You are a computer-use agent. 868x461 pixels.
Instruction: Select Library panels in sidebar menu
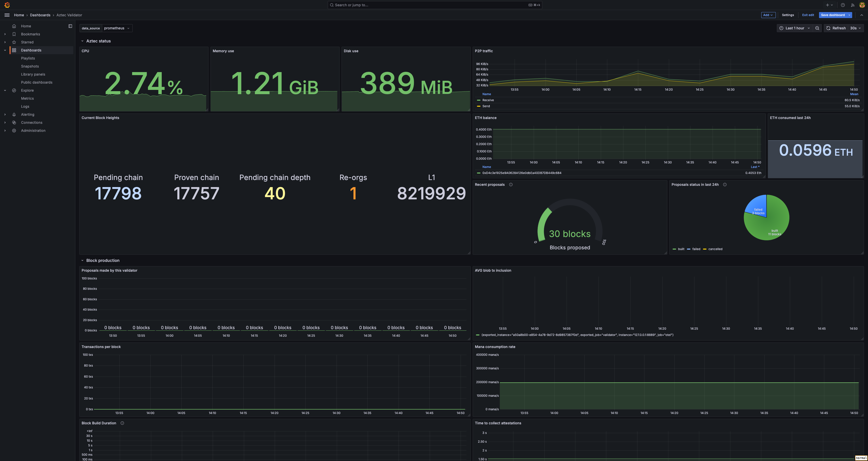(33, 75)
